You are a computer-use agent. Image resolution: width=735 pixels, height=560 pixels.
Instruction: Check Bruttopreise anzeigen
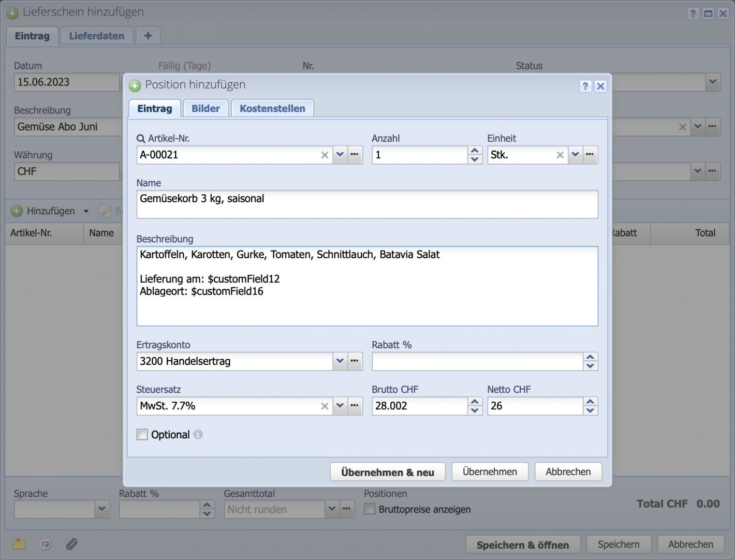click(x=370, y=509)
